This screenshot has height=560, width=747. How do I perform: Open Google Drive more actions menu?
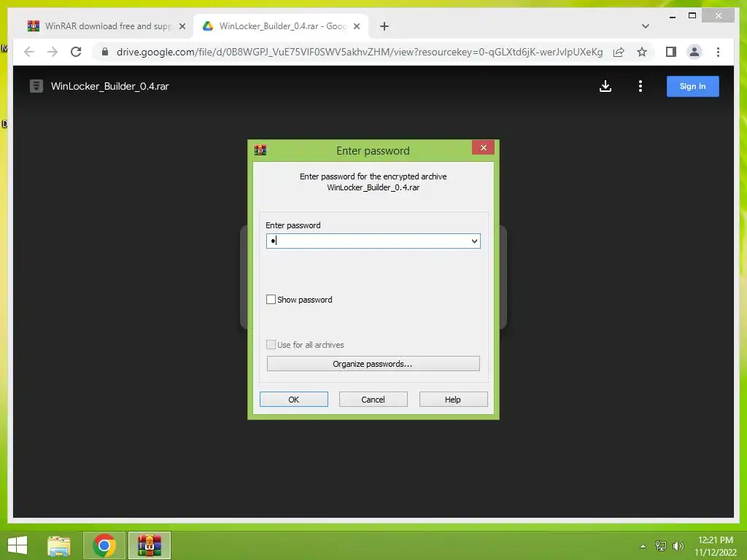click(x=640, y=86)
